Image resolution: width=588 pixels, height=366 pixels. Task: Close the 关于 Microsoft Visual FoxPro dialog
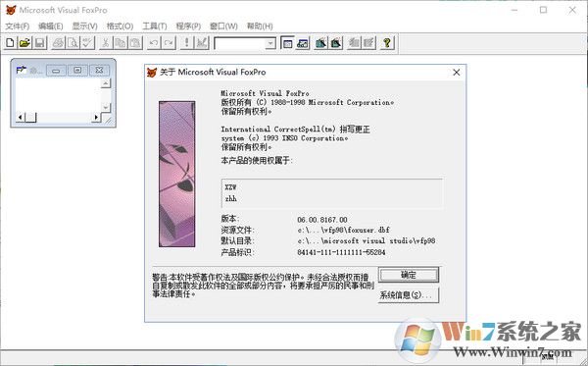pyautogui.click(x=457, y=72)
